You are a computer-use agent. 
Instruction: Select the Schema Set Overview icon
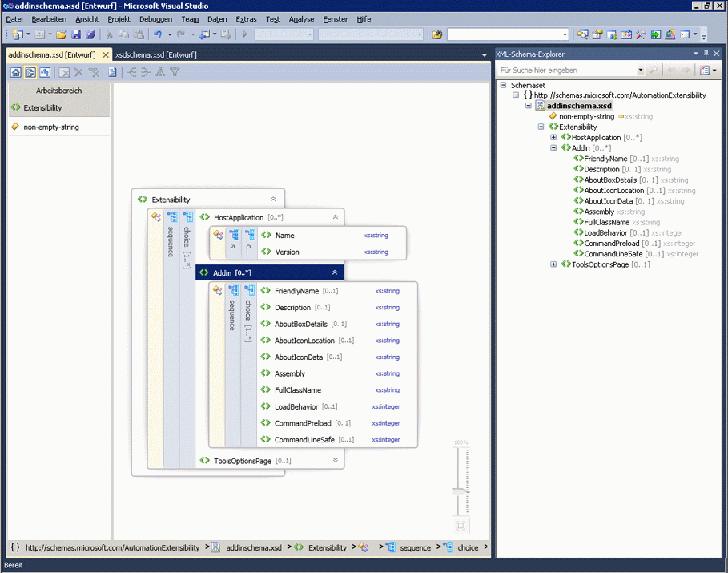(15, 72)
